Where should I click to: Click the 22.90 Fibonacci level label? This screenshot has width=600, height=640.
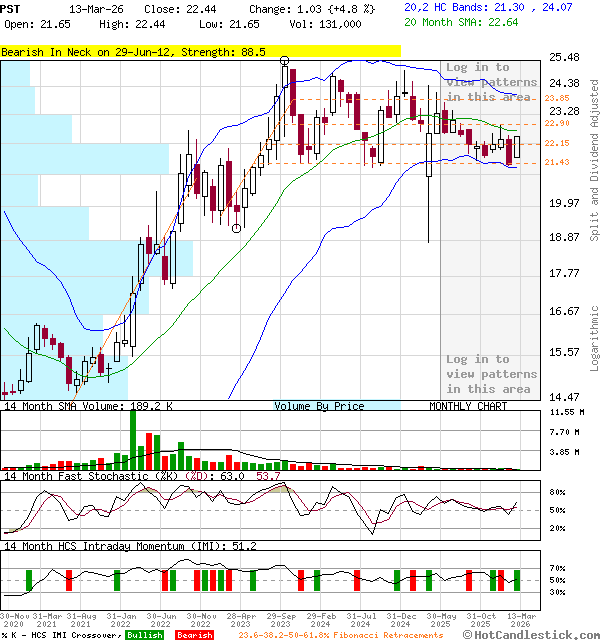tap(557, 124)
